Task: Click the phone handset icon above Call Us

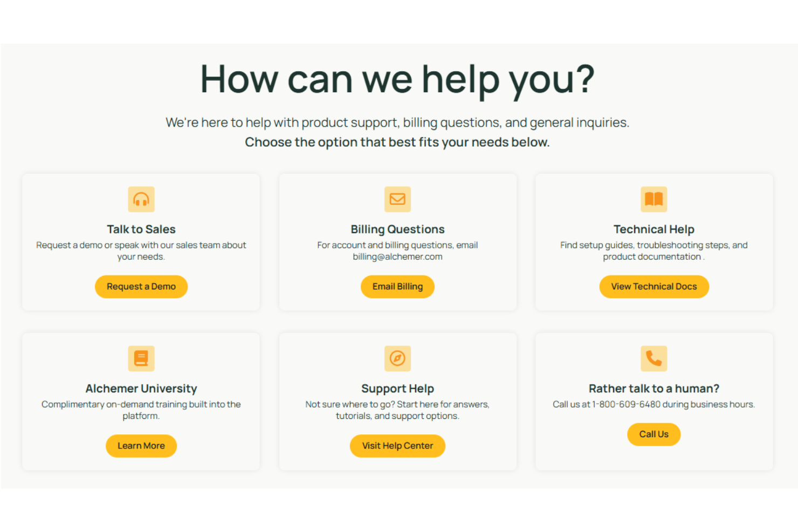Action: (653, 358)
